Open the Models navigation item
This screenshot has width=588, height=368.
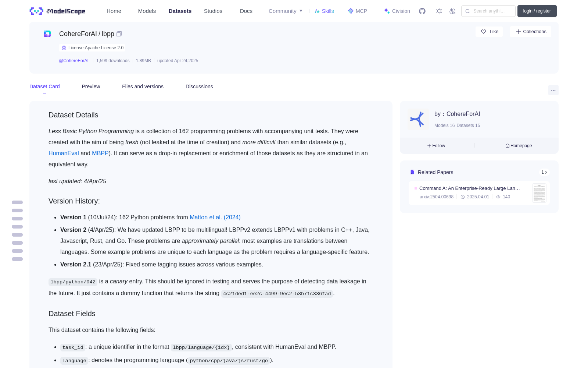[x=147, y=11]
